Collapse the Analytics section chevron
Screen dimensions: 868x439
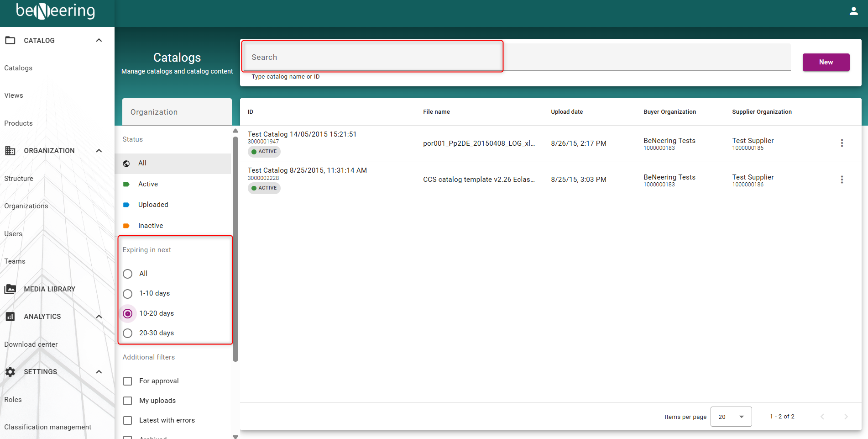click(x=99, y=317)
